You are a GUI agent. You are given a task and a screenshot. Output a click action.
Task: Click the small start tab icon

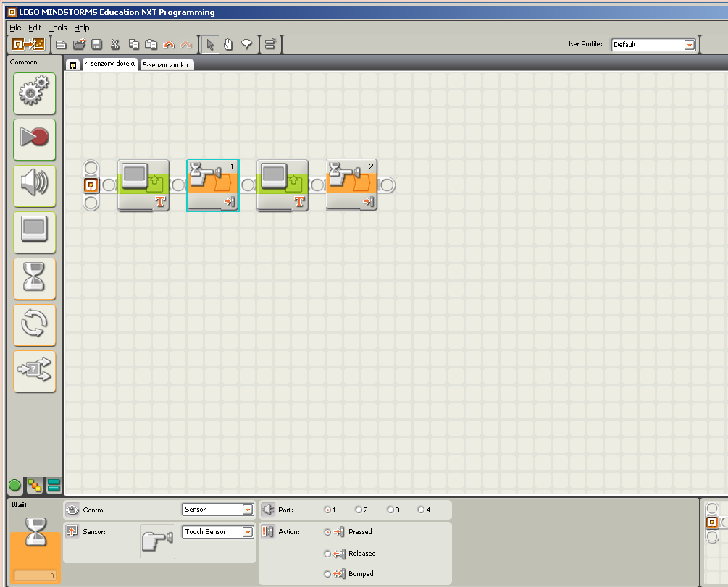[x=73, y=65]
